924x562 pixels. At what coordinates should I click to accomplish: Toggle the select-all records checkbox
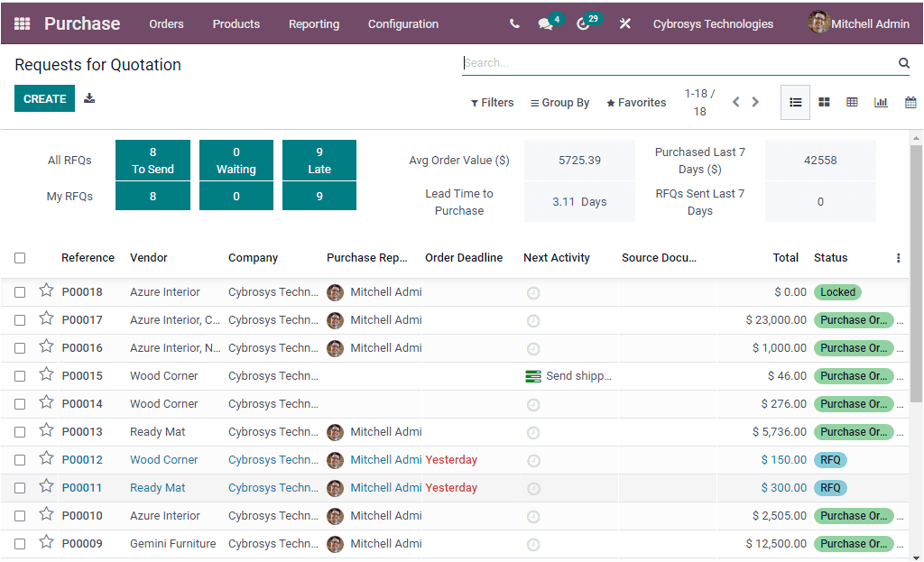pos(20,257)
